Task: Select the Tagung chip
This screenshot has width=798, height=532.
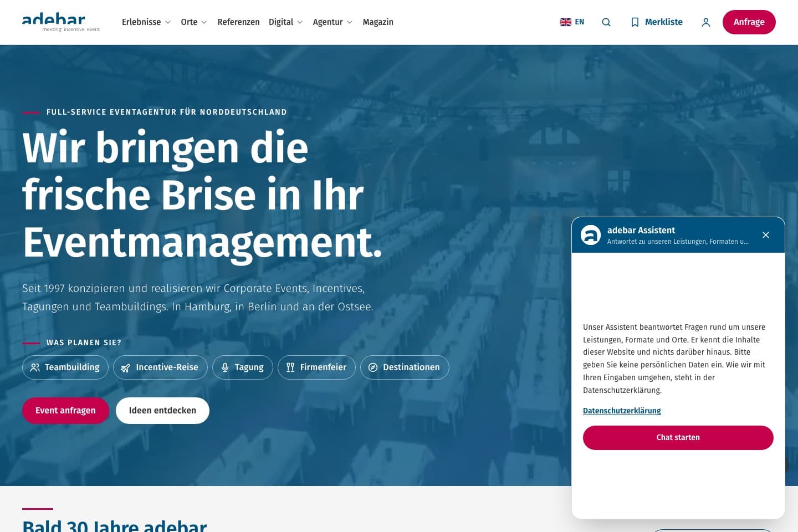Action: pos(243,367)
